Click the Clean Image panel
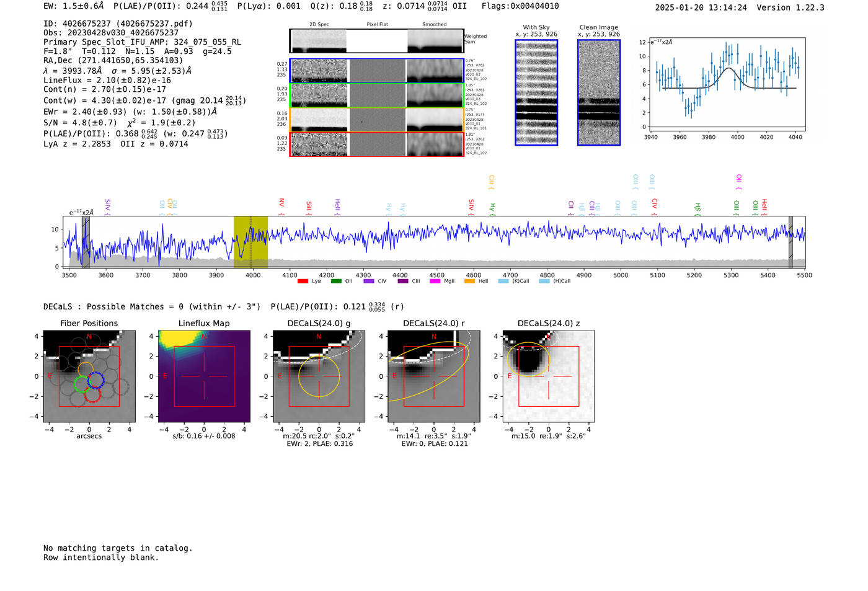Image resolution: width=868 pixels, height=591 pixels. tap(599, 92)
